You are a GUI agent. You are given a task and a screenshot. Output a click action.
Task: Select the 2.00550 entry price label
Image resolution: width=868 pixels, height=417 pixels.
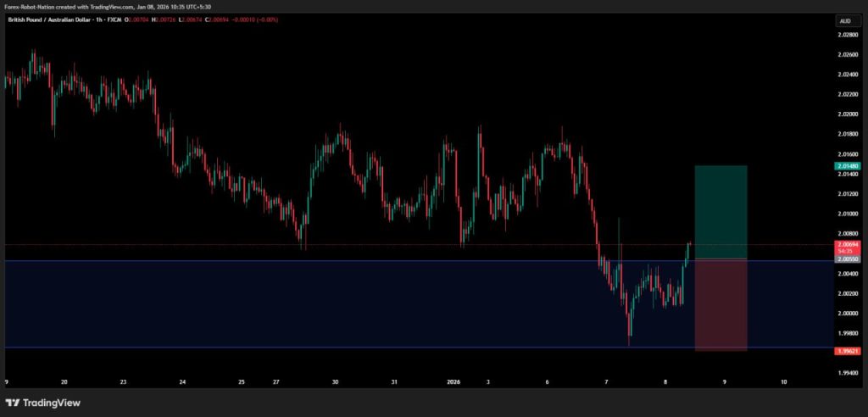(x=846, y=260)
